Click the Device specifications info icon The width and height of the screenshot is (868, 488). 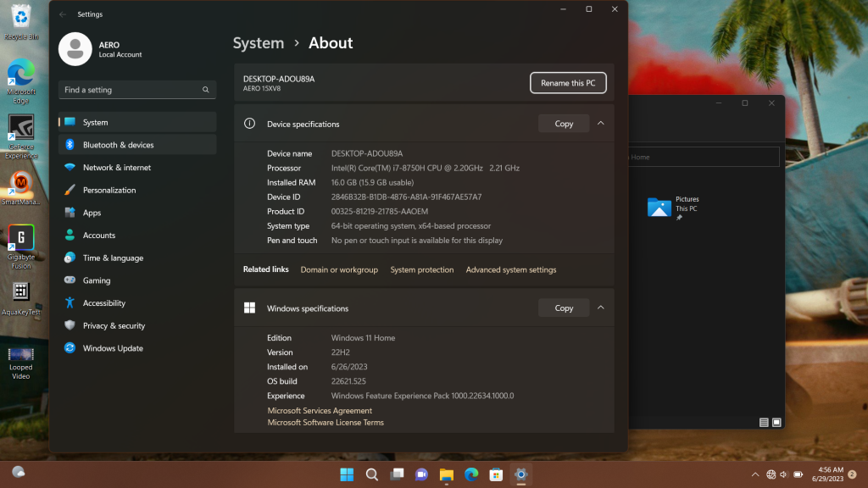coord(250,124)
